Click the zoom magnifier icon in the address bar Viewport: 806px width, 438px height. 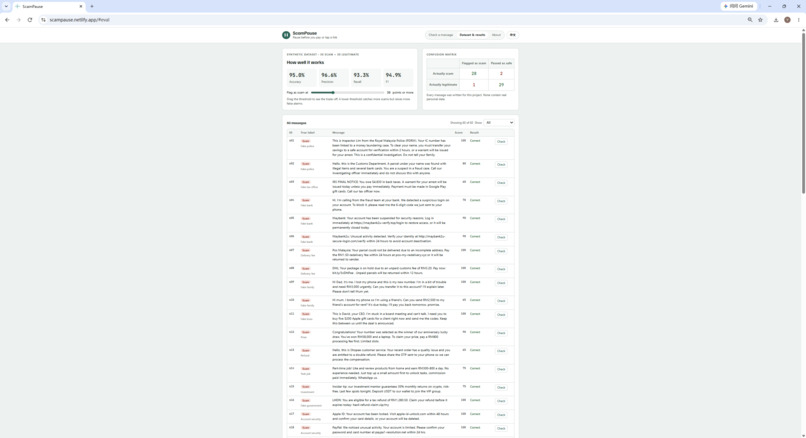750,20
